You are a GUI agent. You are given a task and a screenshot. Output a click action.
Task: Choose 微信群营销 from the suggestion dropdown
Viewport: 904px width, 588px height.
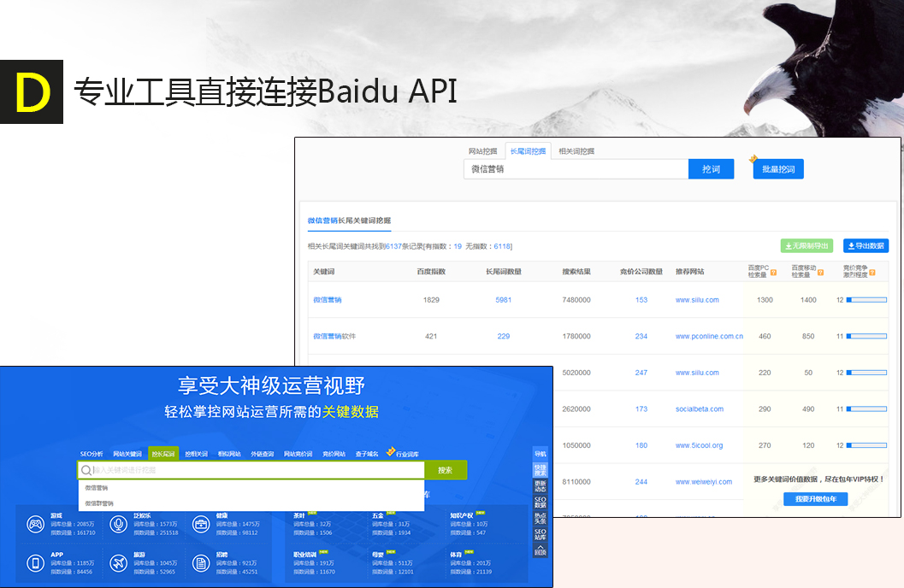(x=99, y=503)
